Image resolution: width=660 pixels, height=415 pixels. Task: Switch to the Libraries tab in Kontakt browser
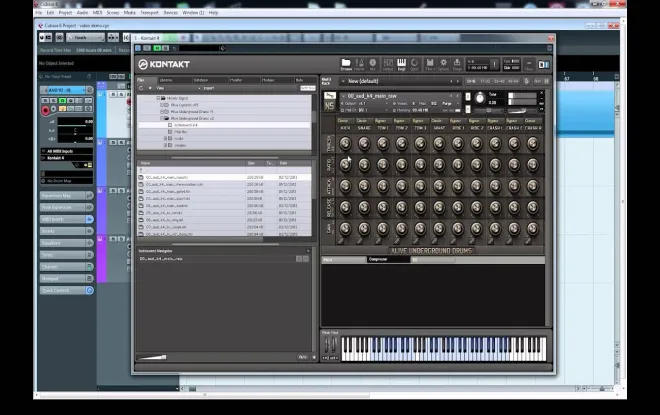pyautogui.click(x=173, y=80)
